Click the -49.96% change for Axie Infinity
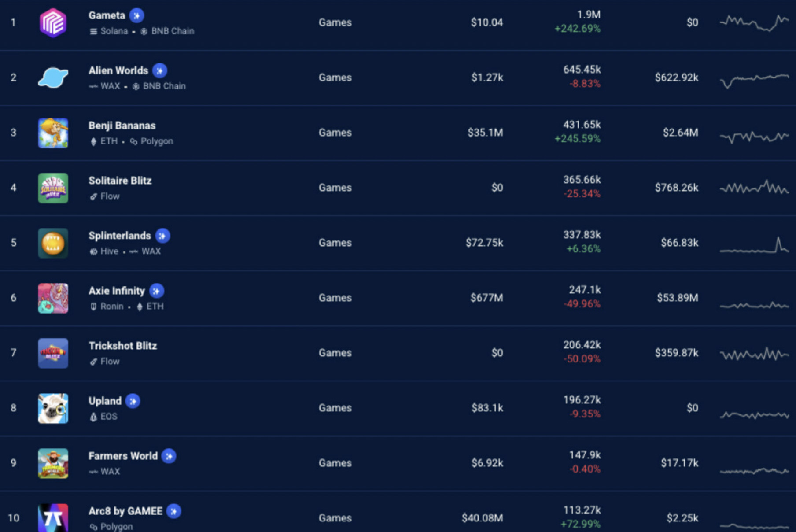This screenshot has height=532, width=796. [x=582, y=304]
